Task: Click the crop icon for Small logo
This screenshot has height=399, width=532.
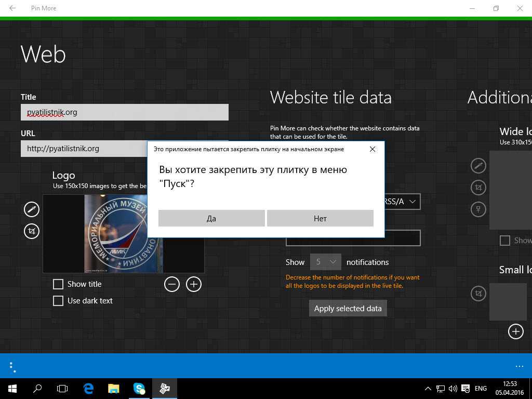Action: tap(478, 294)
